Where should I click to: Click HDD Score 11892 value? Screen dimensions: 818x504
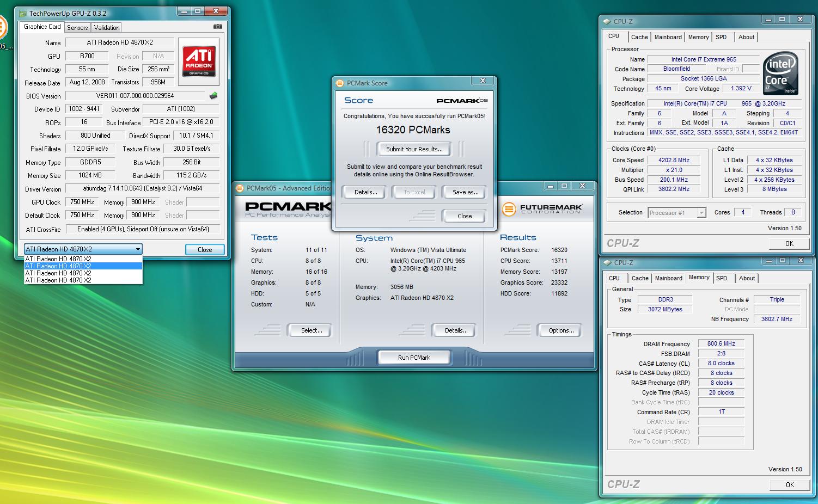[x=559, y=293]
